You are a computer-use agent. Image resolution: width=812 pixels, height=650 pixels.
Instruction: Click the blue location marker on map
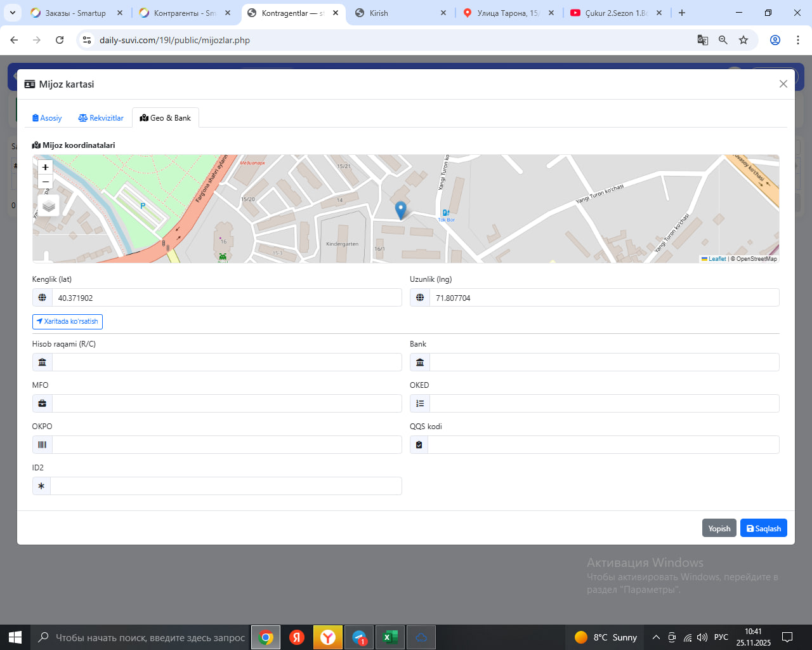400,209
